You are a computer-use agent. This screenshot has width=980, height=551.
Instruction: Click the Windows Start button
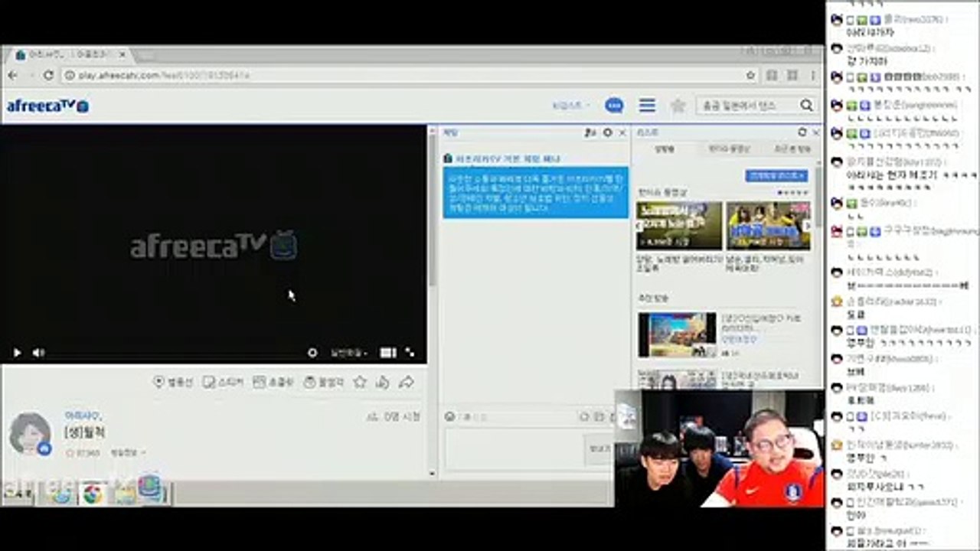[x=17, y=494]
